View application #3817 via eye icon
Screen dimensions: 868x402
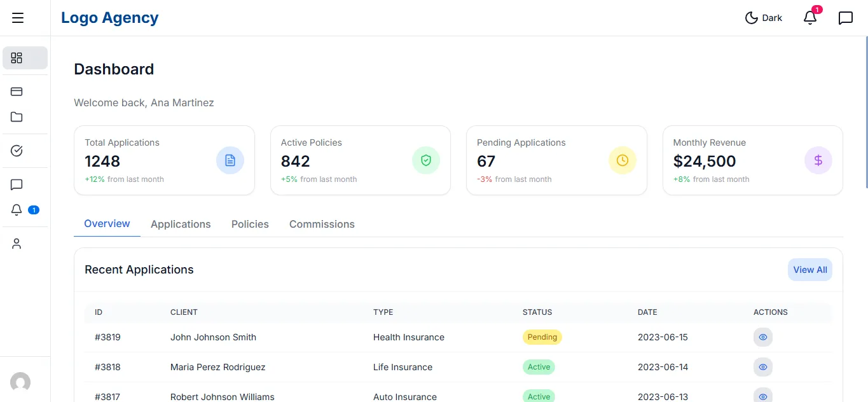click(x=763, y=396)
